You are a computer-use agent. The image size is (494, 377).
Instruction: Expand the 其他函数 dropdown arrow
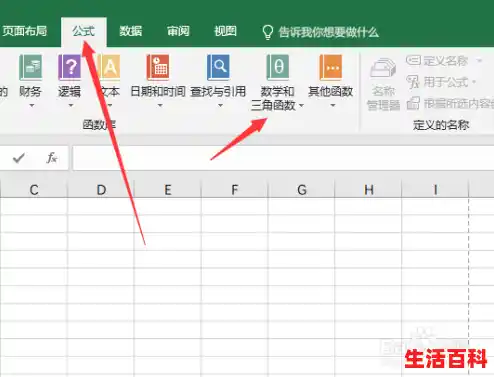click(x=333, y=105)
